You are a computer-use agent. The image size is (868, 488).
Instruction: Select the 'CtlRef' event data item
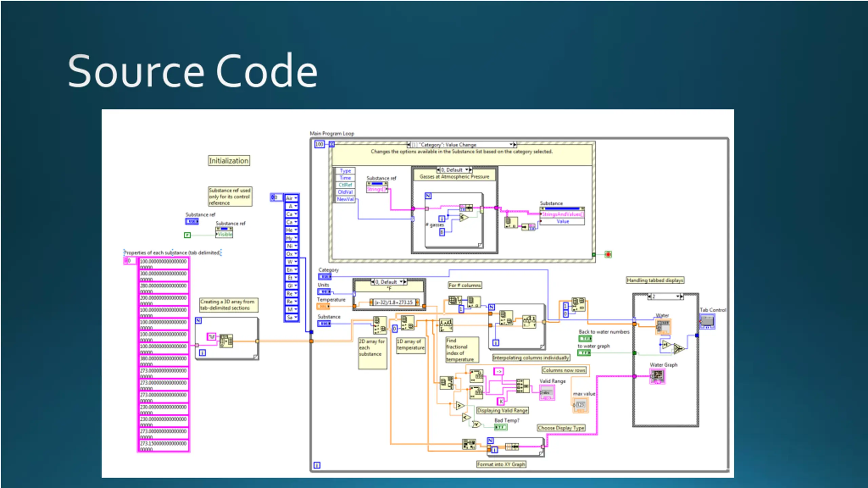(x=345, y=185)
